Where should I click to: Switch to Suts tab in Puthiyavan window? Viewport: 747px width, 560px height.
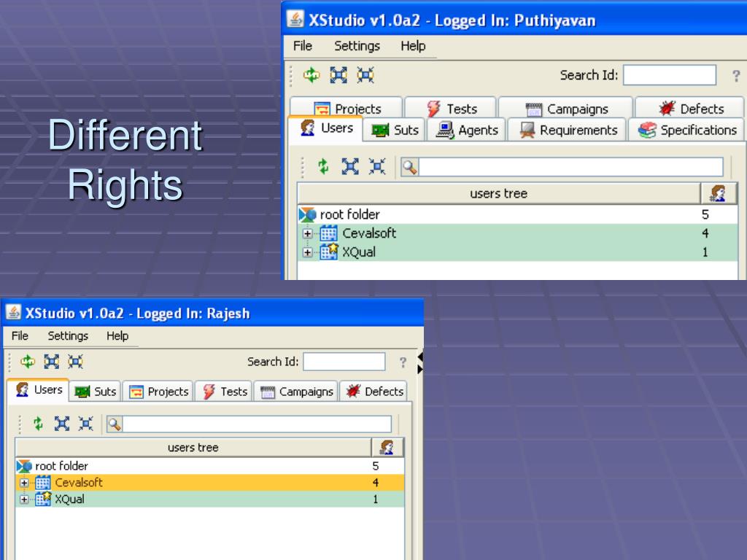point(395,130)
